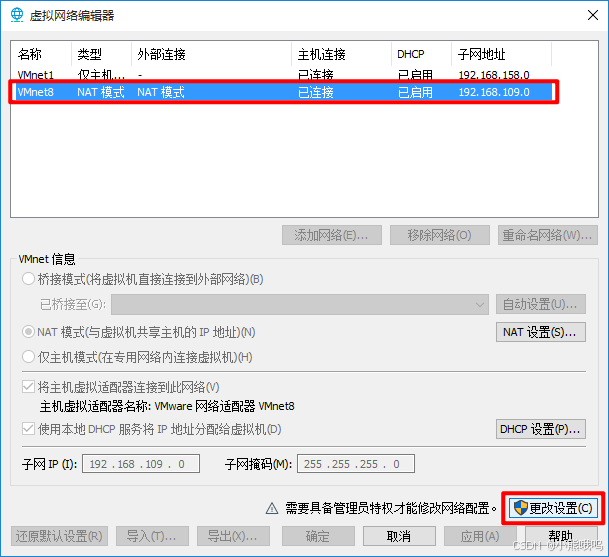Select the VMnet8 network row
Screen dimensions: 609x557
284,92
